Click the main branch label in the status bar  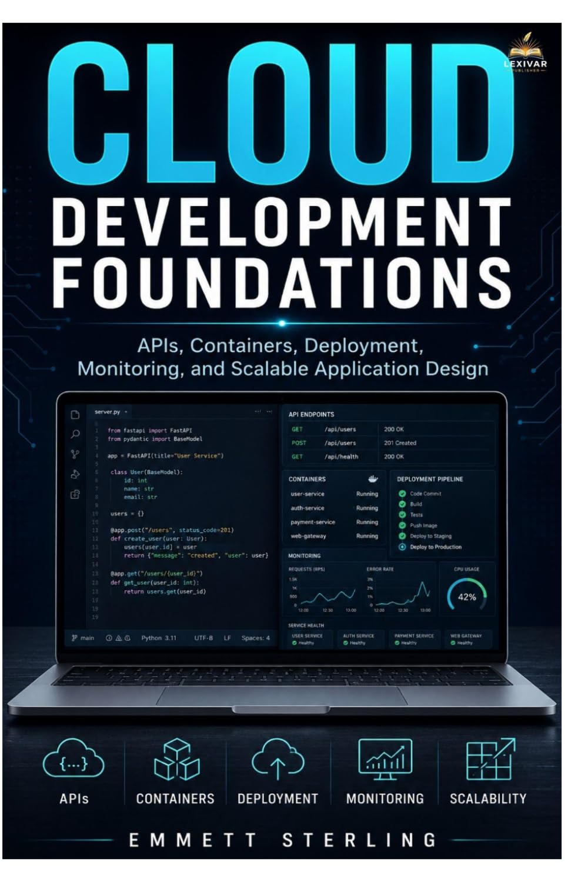[87, 638]
